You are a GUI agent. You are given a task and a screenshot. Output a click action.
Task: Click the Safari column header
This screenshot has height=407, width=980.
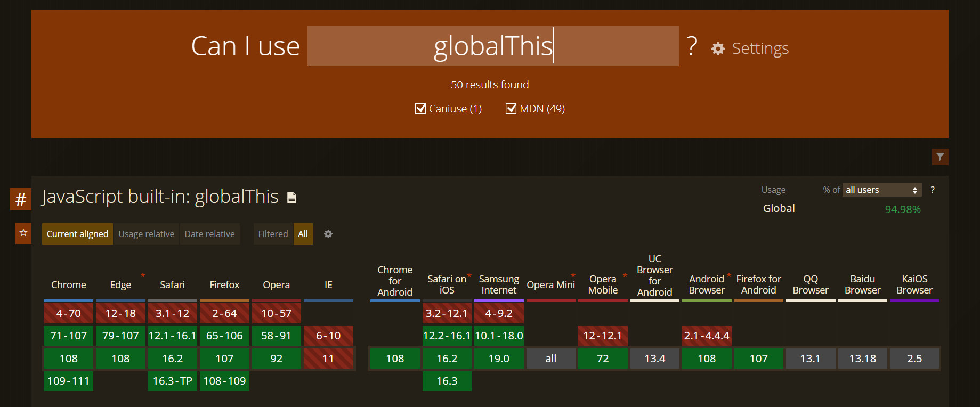(x=173, y=285)
